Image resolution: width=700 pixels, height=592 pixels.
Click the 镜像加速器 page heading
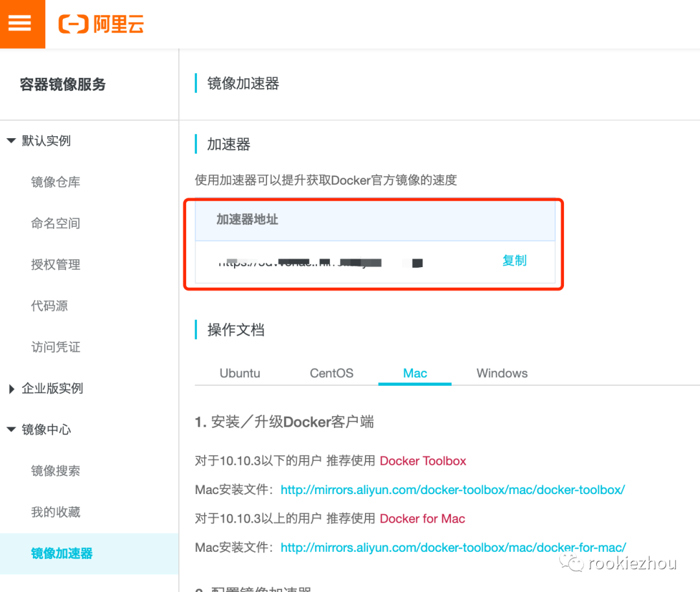(x=243, y=84)
